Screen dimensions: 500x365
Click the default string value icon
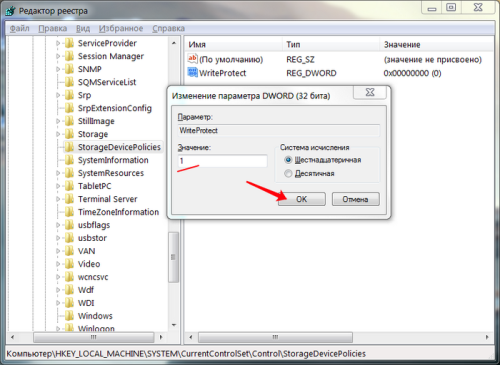[193, 59]
